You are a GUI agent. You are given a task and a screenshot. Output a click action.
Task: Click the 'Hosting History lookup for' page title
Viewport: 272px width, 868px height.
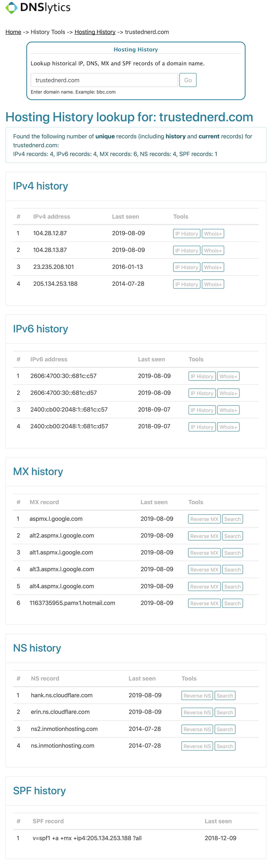[x=129, y=117]
